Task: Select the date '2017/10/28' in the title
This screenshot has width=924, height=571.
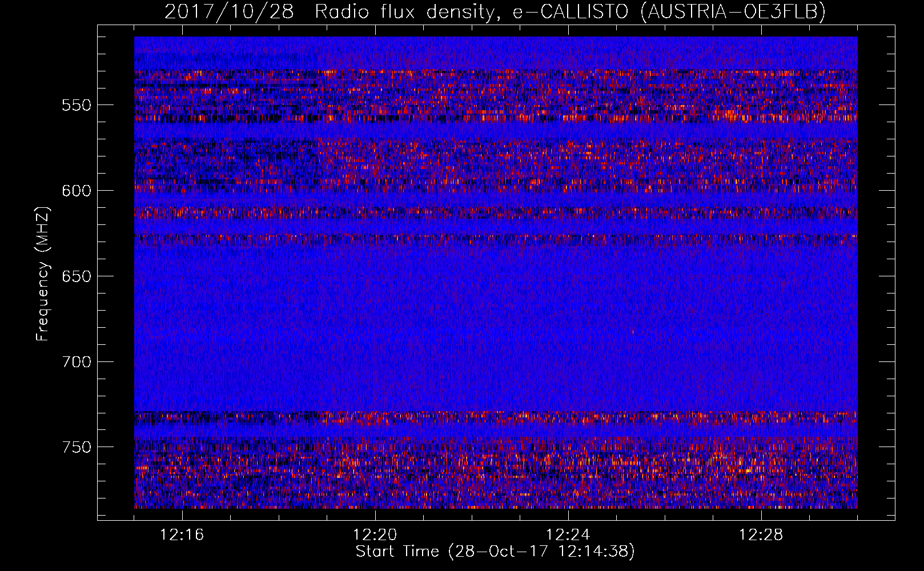Action: pyautogui.click(x=230, y=12)
